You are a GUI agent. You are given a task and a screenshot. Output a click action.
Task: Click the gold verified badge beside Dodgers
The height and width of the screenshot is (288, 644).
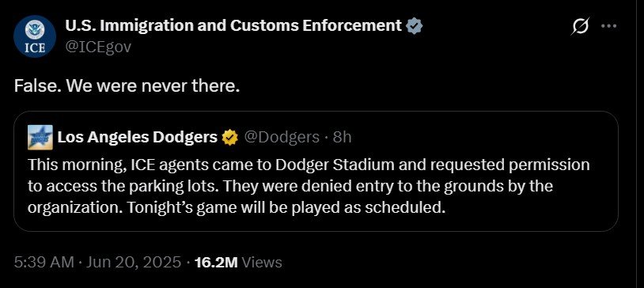[x=230, y=137]
